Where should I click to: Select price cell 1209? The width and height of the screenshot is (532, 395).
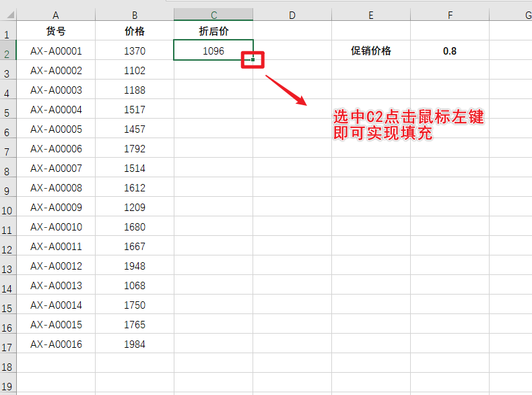point(135,207)
